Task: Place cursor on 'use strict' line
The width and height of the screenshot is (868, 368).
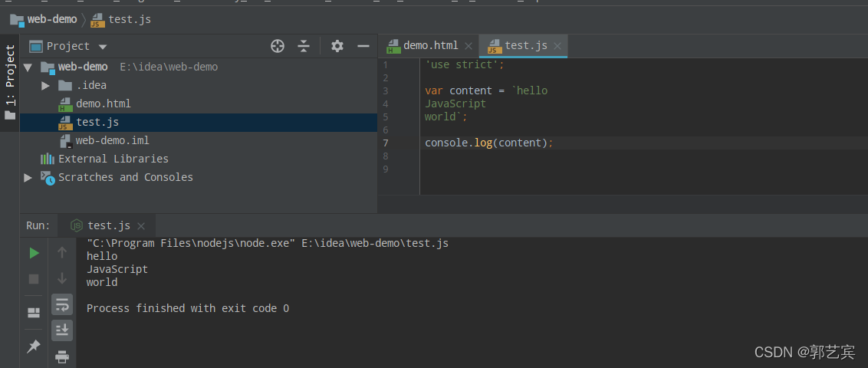Action: click(465, 64)
